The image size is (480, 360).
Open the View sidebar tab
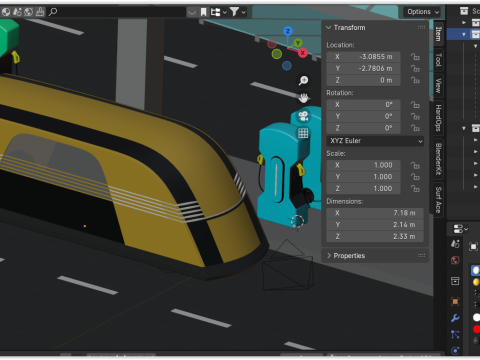[439, 86]
